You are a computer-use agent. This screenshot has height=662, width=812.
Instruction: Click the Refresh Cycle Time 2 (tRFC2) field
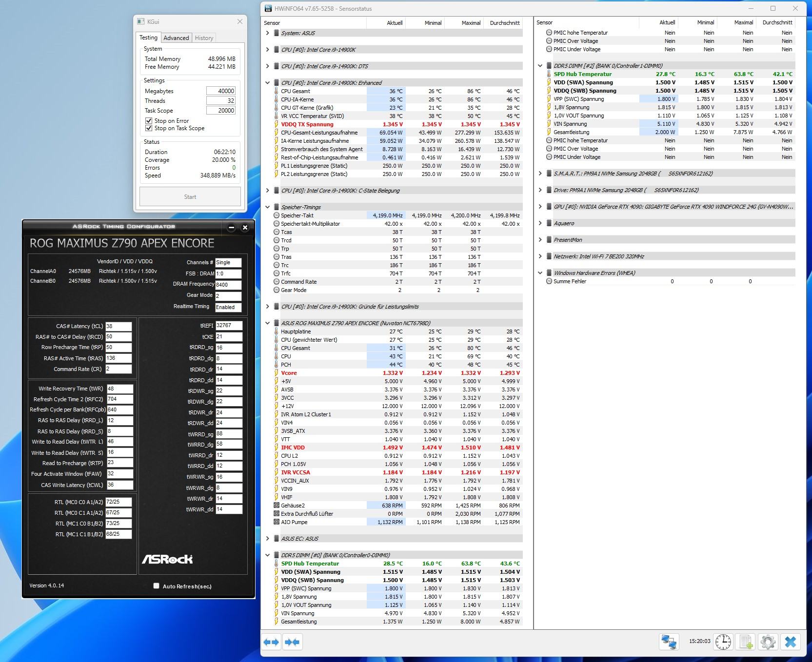[119, 399]
